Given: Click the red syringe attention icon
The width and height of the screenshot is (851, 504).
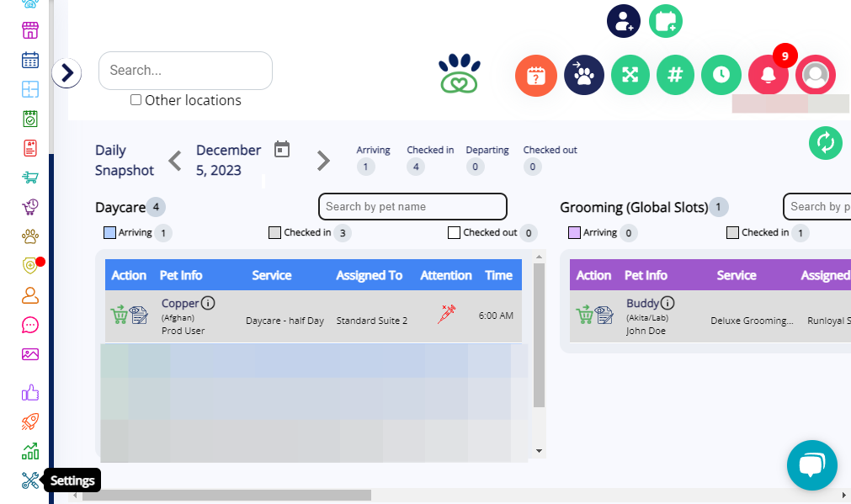Looking at the screenshot, I should pyautogui.click(x=447, y=314).
